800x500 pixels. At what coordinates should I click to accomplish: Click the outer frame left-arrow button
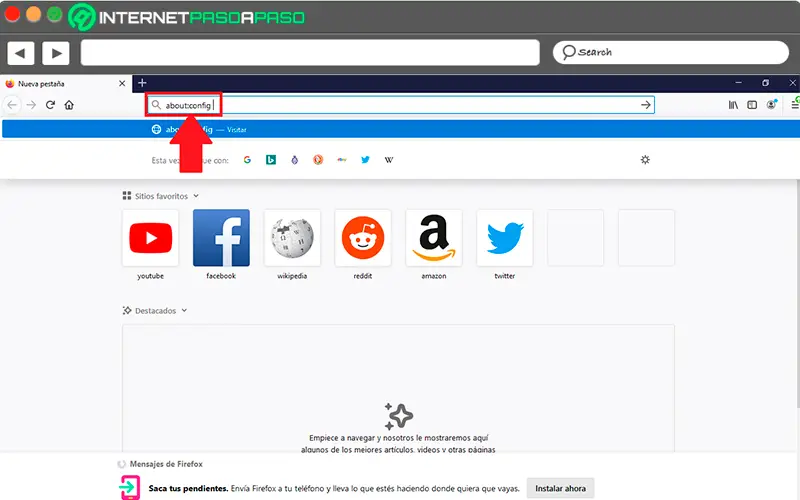[20, 53]
